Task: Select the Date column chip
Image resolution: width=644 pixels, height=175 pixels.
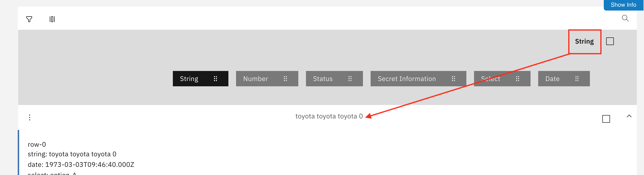Action: [x=564, y=79]
